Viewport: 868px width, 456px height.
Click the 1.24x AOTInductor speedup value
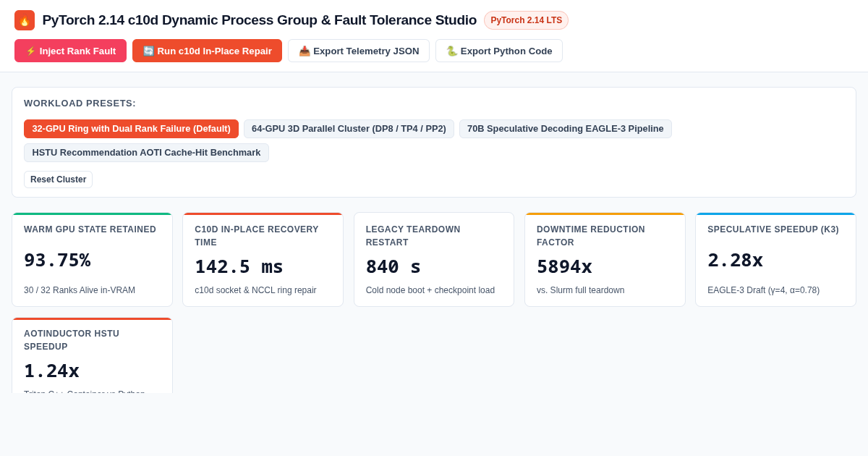click(51, 371)
